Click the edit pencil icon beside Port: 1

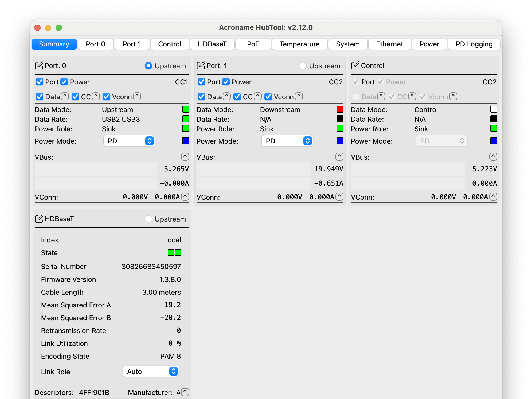201,66
